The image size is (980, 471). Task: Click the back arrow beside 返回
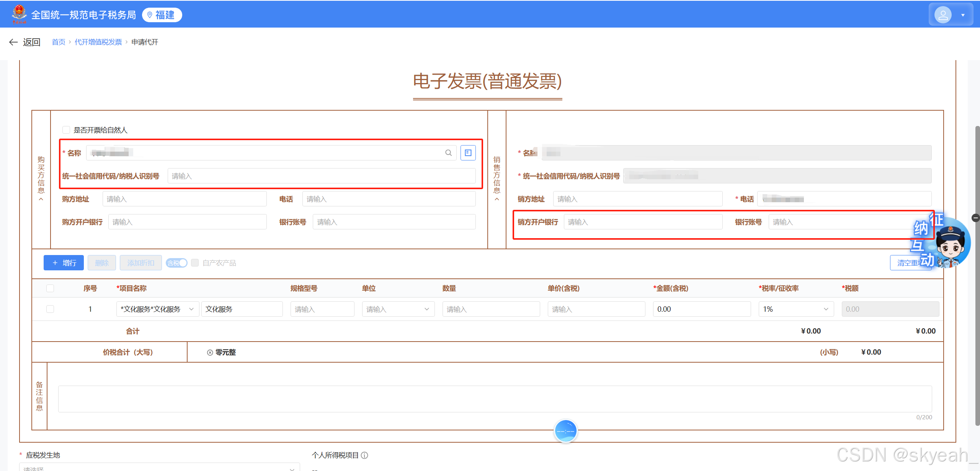click(13, 42)
